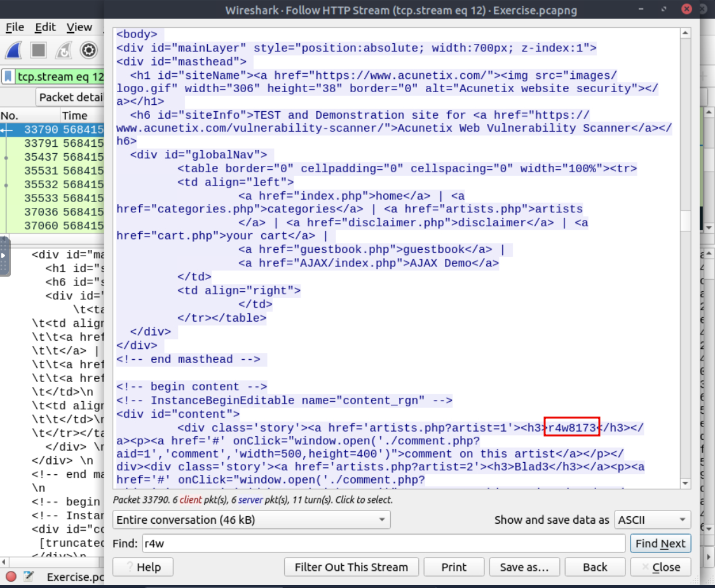Click the Find Next button
This screenshot has height=588, width=715.
pyautogui.click(x=660, y=544)
